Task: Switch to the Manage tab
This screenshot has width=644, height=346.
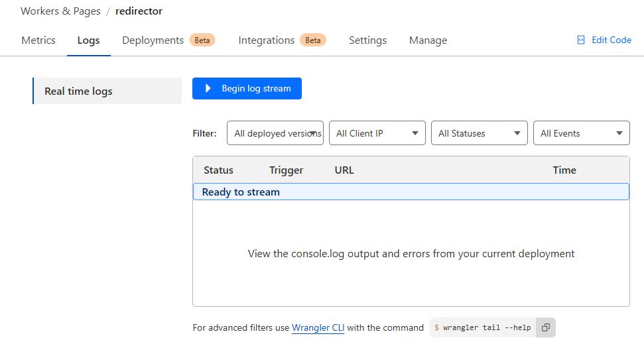Action: click(x=428, y=40)
